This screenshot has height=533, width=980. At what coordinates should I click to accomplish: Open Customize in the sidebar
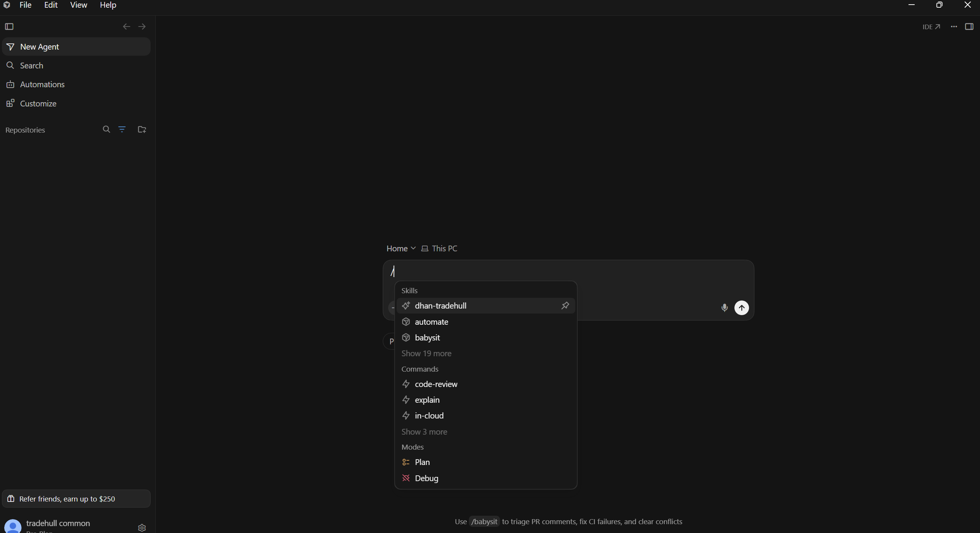(x=76, y=103)
